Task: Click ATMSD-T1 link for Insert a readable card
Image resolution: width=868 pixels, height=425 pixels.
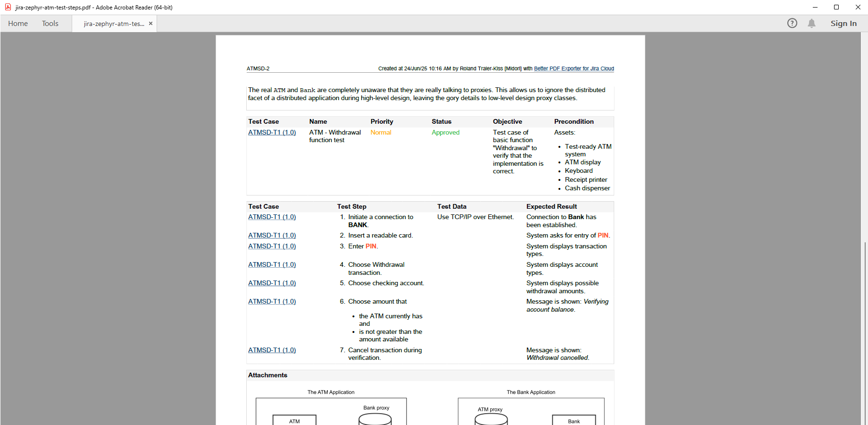Action: [272, 236]
